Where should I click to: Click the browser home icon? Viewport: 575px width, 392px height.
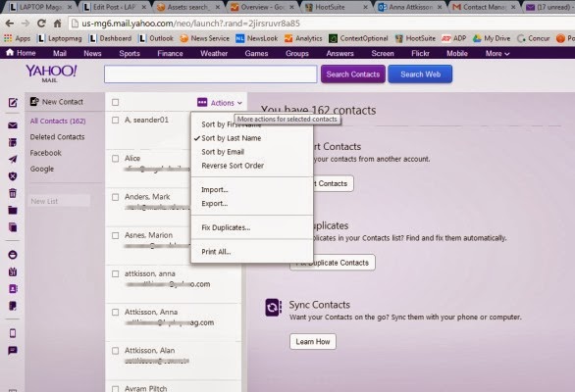click(x=57, y=24)
